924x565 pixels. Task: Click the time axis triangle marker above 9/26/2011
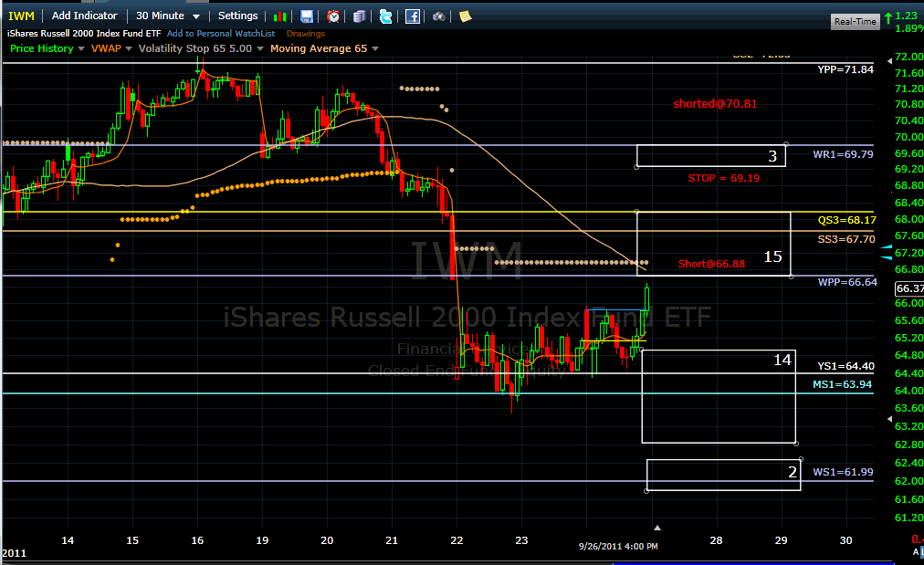click(x=657, y=528)
